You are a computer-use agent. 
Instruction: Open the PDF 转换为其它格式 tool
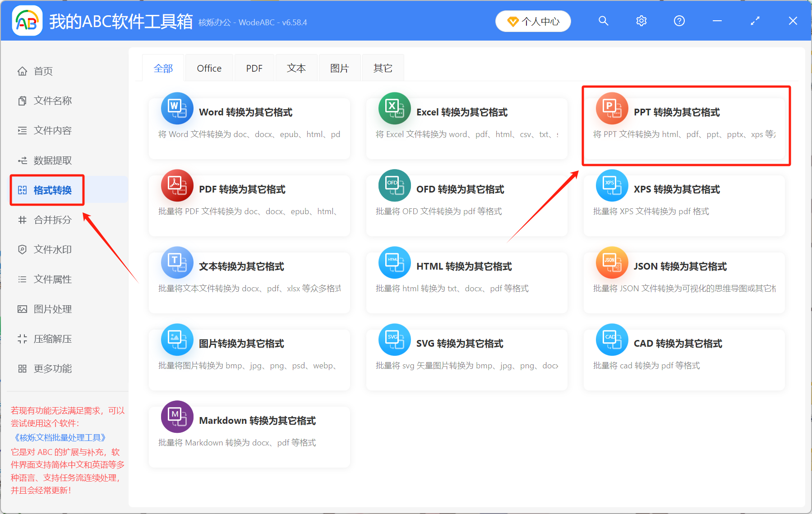(249, 198)
